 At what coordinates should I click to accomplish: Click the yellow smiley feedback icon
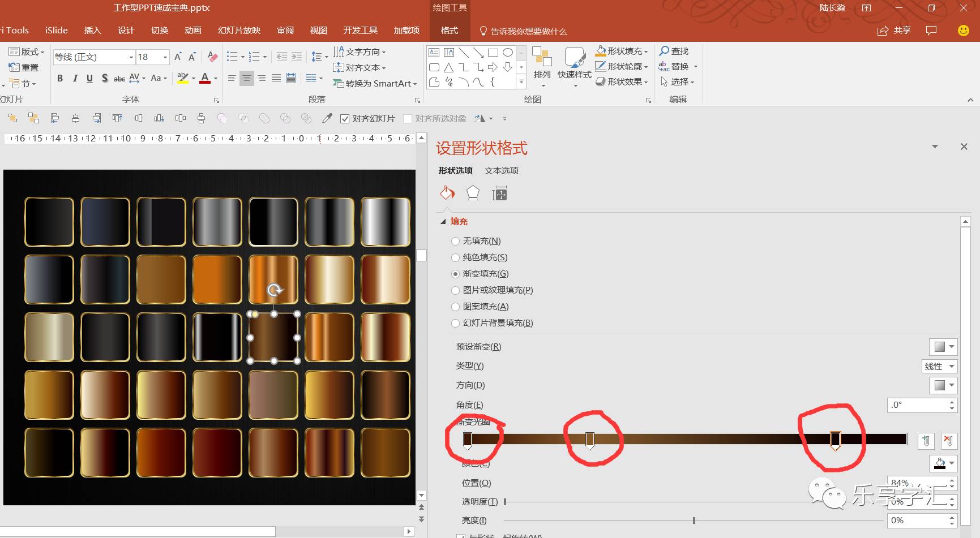[963, 31]
